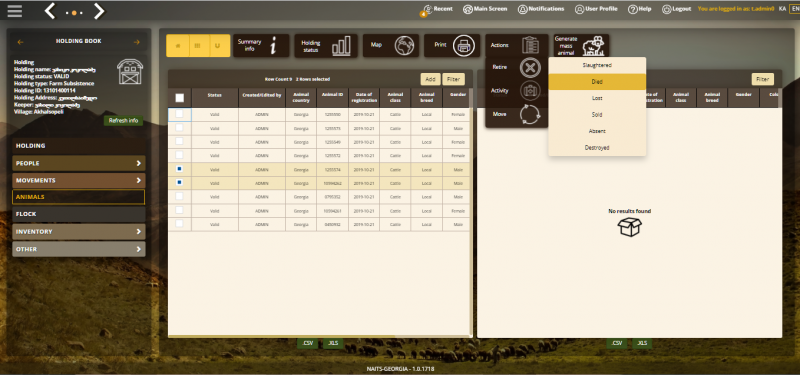Go forward with the right arrow

tap(99, 11)
